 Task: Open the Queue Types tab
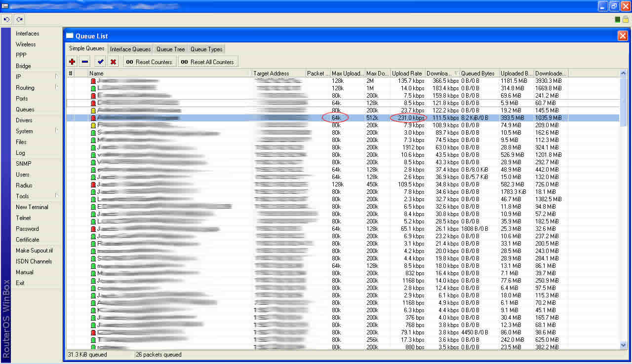[x=206, y=49]
